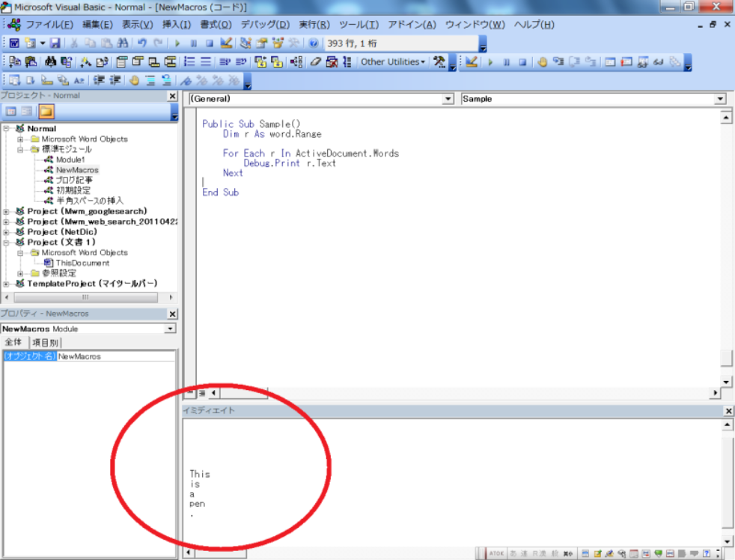
Task: Click the Design Mode icon in the standard toolbar
Action: (x=227, y=43)
